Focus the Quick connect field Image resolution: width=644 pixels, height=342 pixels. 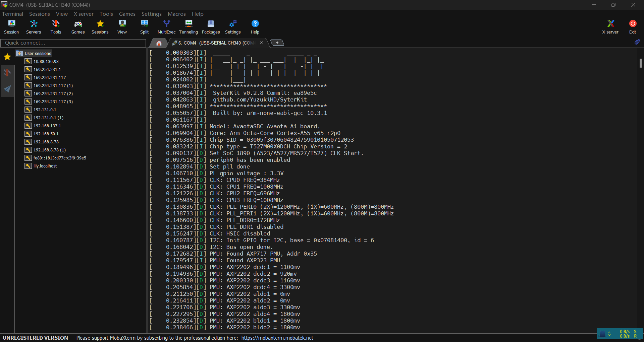pos(73,43)
